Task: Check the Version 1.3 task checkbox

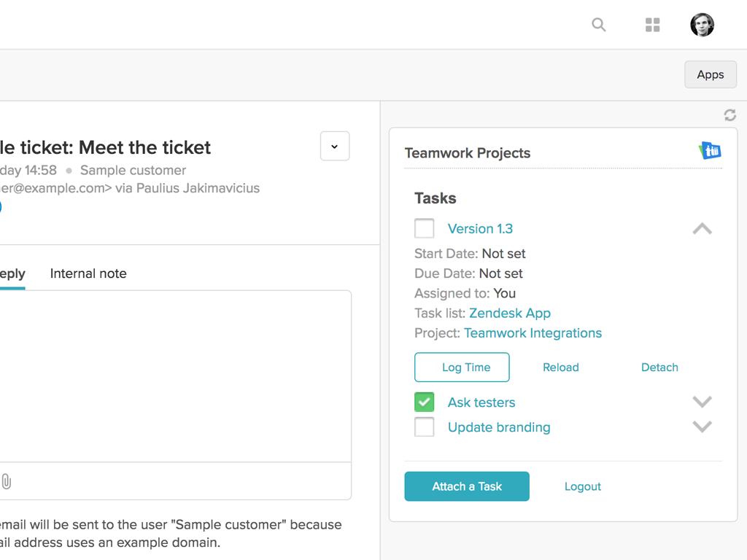Action: tap(424, 229)
